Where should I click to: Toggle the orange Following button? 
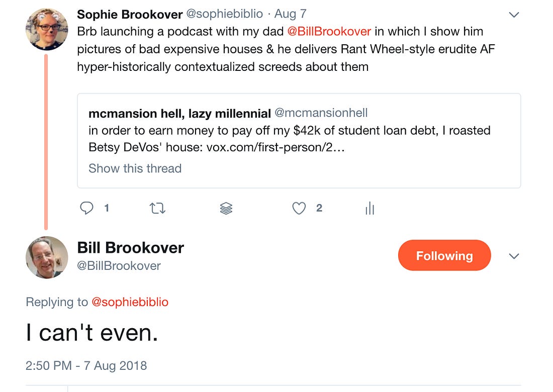[444, 256]
